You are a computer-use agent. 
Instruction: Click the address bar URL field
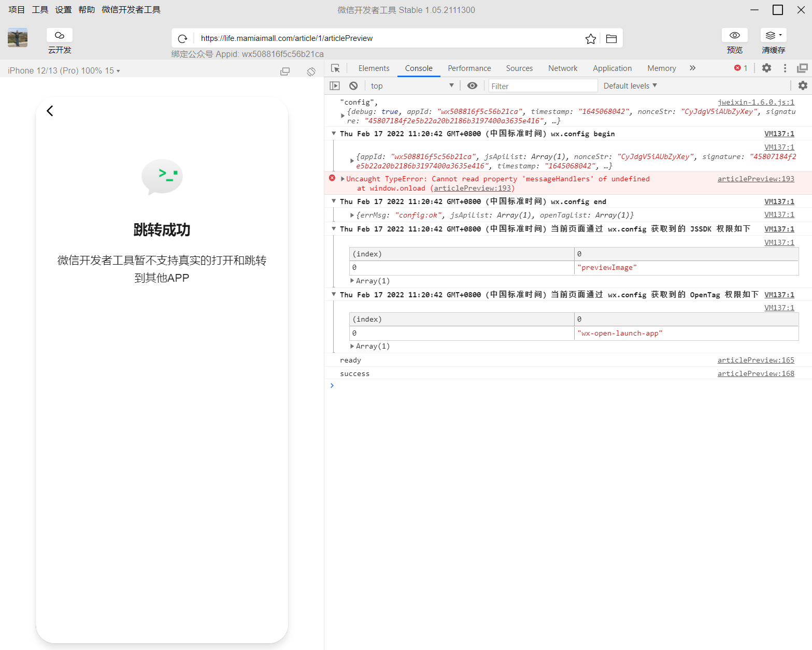[x=389, y=38]
